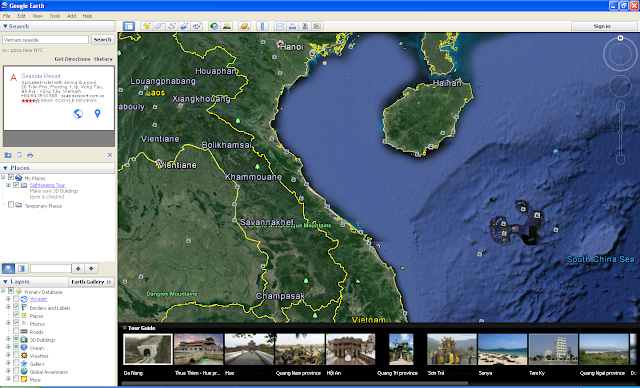This screenshot has width=640, height=388.
Task: View in Google Maps with the toolbar icon
Action: click(318, 26)
